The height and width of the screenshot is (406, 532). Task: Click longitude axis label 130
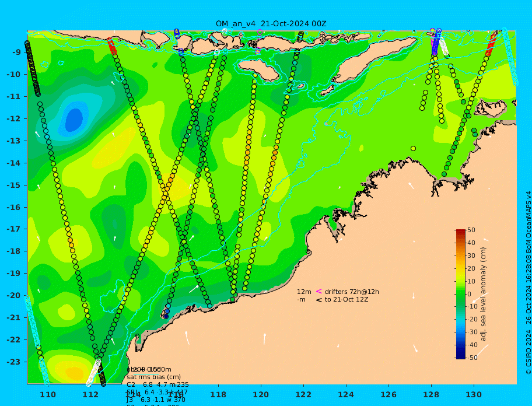474,394
